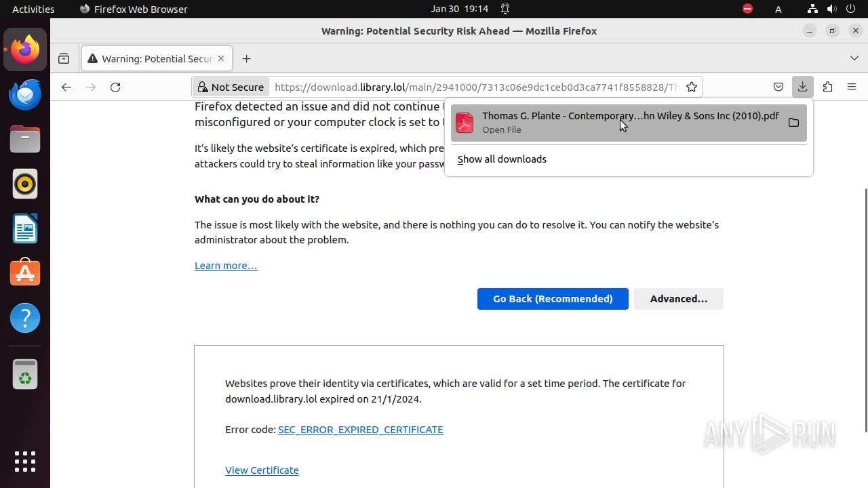Open Firefox View recent browsing icon
The width and height of the screenshot is (868, 488).
pos(64,58)
